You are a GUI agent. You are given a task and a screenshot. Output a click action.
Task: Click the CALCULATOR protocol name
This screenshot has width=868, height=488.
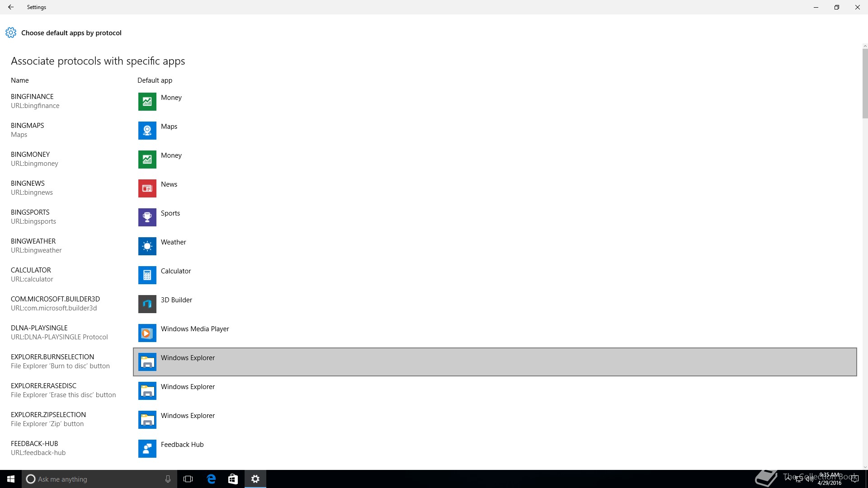(31, 270)
